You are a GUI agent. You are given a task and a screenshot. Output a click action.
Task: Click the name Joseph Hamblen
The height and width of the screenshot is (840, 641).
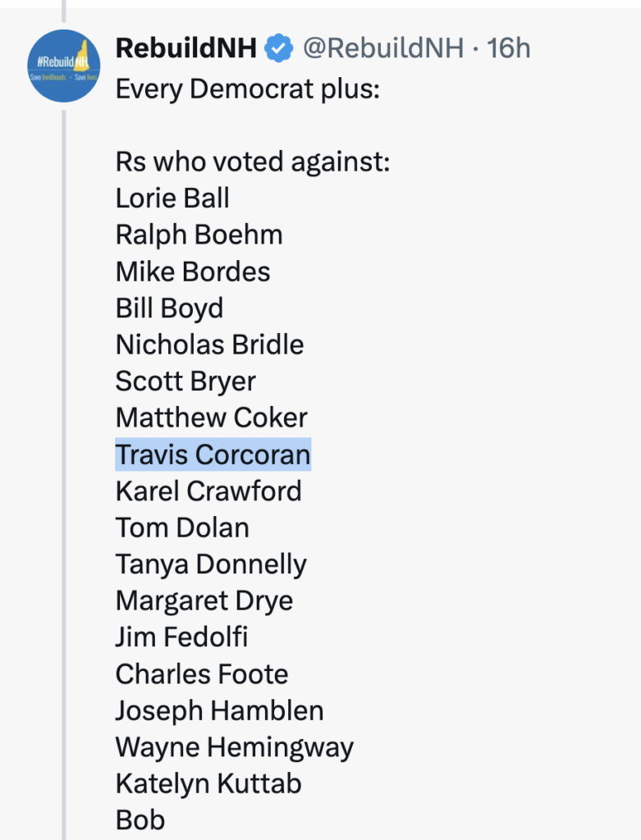tap(219, 710)
